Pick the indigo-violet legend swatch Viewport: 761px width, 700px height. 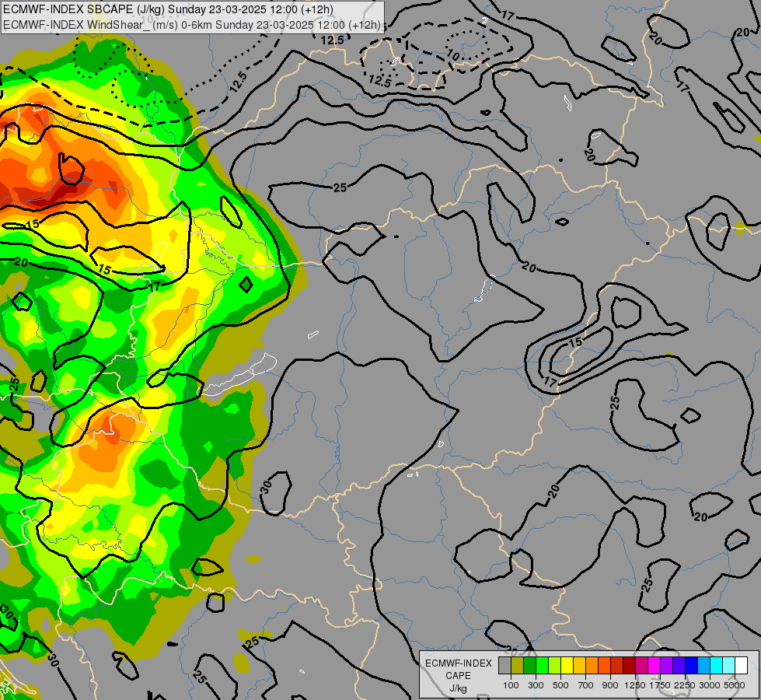click(x=679, y=665)
